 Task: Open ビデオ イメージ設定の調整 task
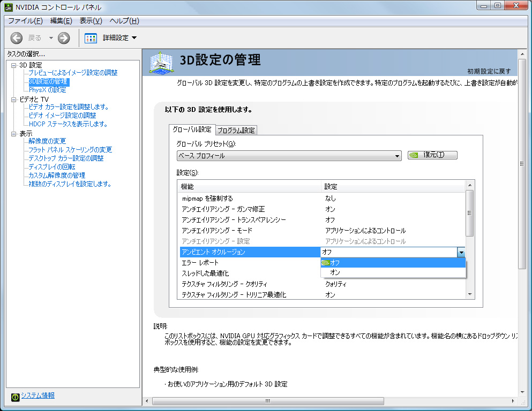click(63, 115)
